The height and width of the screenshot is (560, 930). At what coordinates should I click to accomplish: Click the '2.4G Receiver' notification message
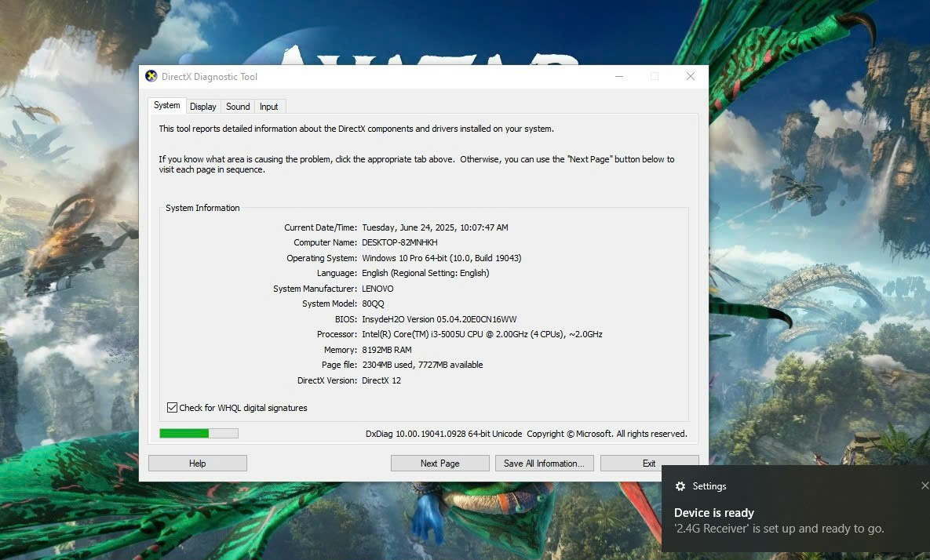tap(779, 529)
